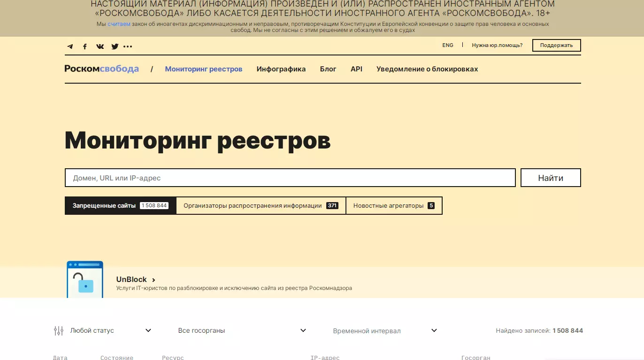Click the three-dots more socials icon
Image resolution: width=644 pixels, height=360 pixels.
click(x=128, y=47)
